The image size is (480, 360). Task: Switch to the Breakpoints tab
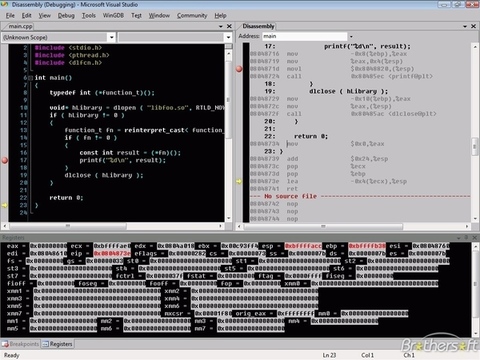click(x=21, y=344)
